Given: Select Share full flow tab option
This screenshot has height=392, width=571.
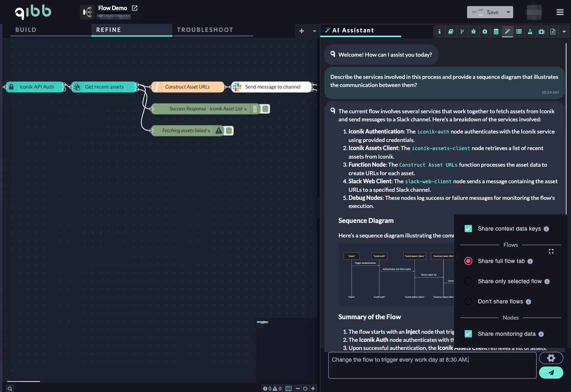Looking at the screenshot, I should (x=468, y=261).
